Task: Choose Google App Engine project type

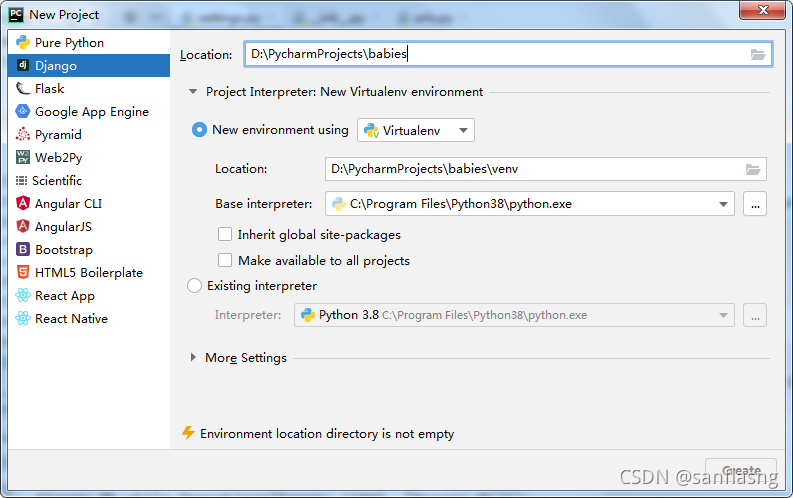Action: coord(89,111)
